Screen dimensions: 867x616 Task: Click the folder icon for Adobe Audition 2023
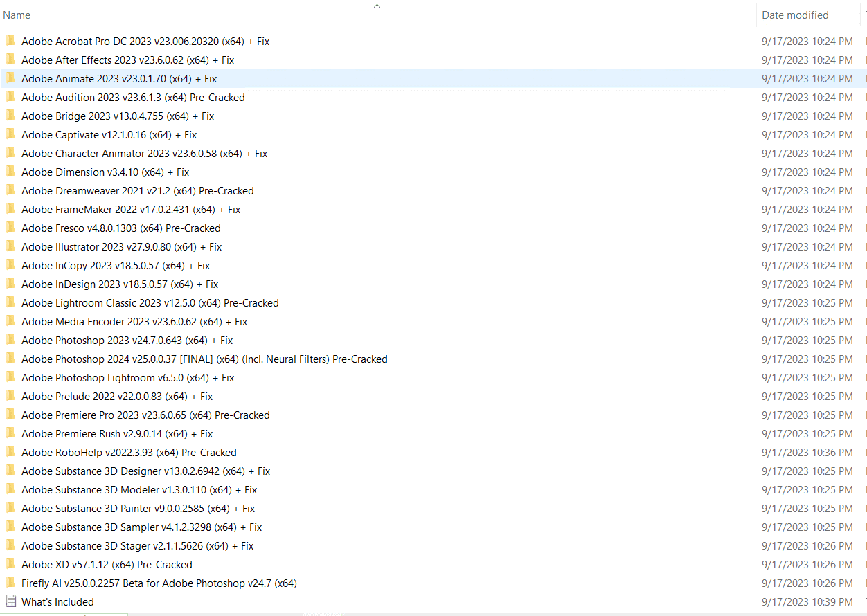[x=10, y=97]
